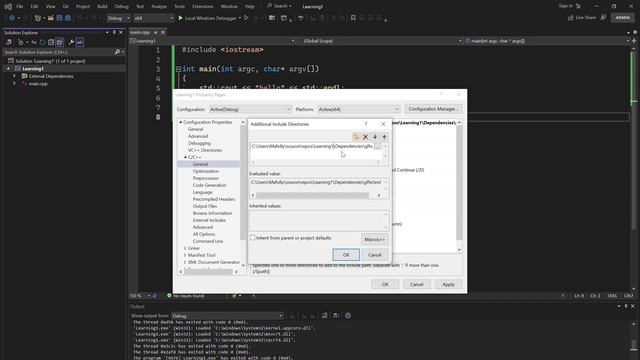Select main.cpp in Solution Explorer
This screenshot has width=640, height=360.
click(38, 84)
